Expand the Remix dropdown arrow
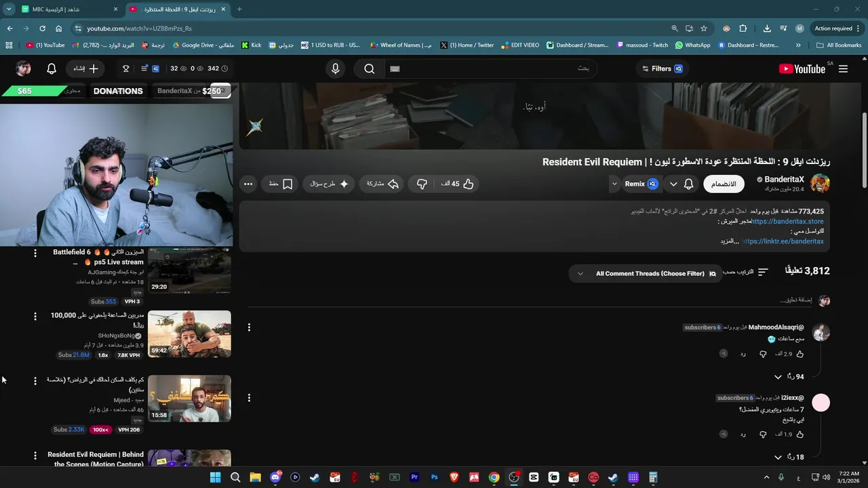This screenshot has width=868, height=488. 614,184
